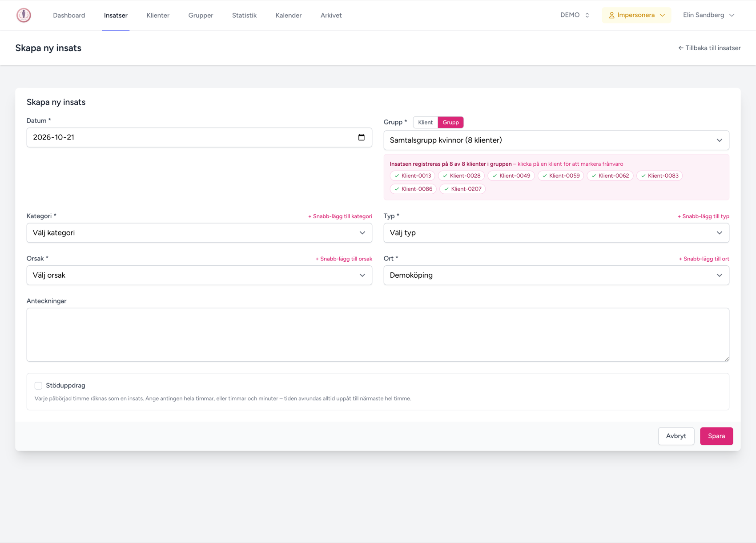Switch to Klient mode
The width and height of the screenshot is (756, 543).
pyautogui.click(x=425, y=122)
